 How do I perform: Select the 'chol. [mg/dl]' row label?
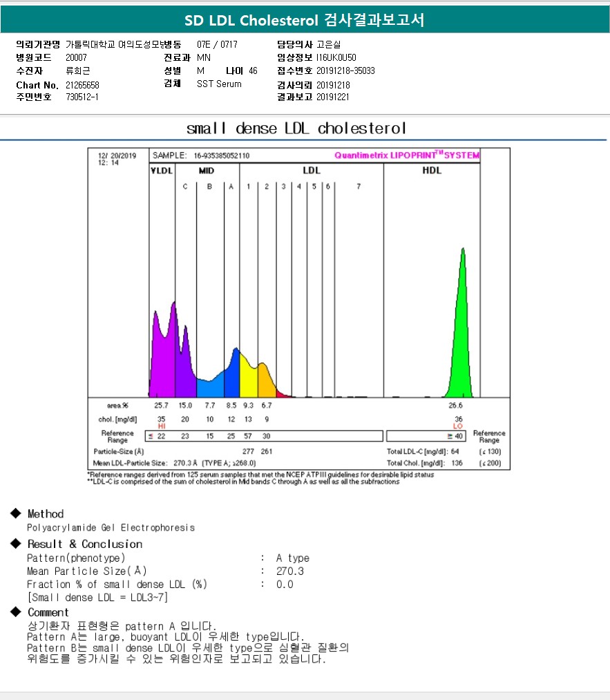[117, 419]
